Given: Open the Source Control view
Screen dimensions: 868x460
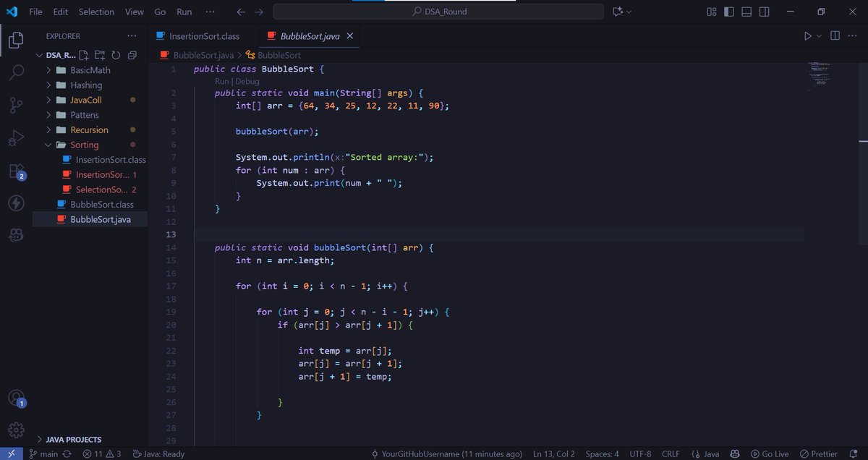Looking at the screenshot, I should click(16, 106).
